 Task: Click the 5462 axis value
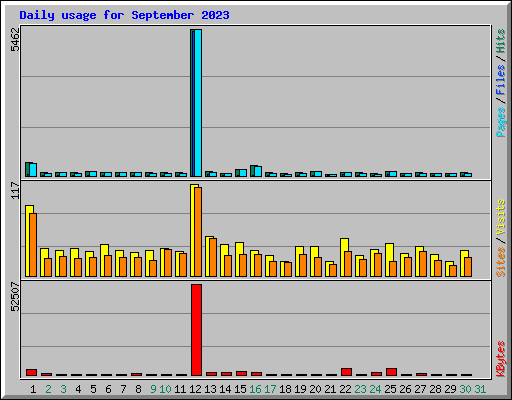click(x=15, y=39)
